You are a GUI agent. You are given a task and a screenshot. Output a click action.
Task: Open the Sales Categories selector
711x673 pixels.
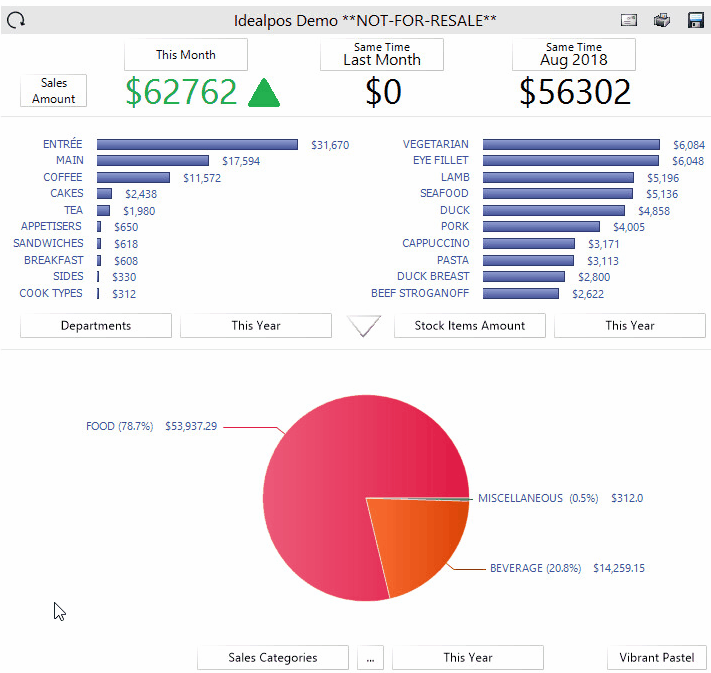tap(273, 657)
